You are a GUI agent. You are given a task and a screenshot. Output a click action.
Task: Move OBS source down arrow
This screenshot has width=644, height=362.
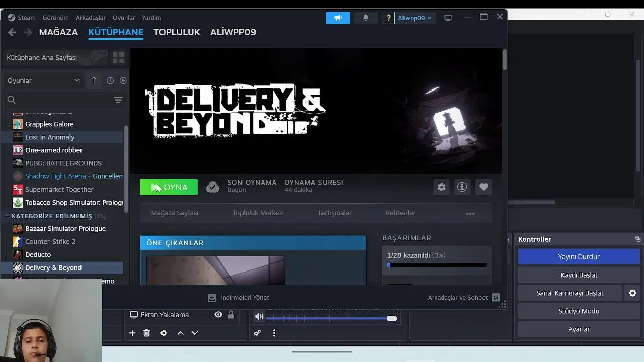click(195, 333)
